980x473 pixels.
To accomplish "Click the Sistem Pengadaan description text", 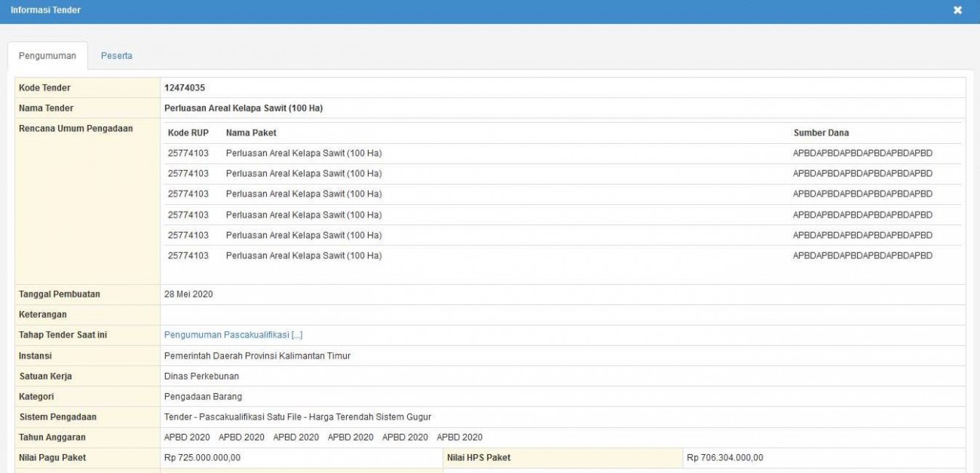I will point(298,417).
